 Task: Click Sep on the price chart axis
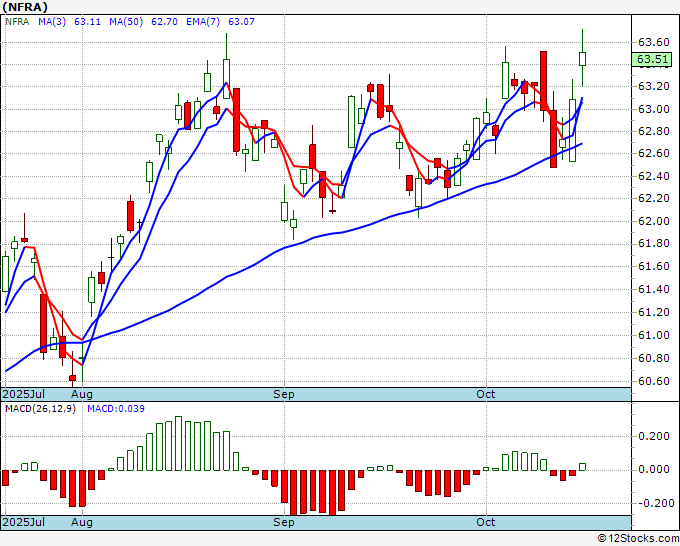[284, 394]
